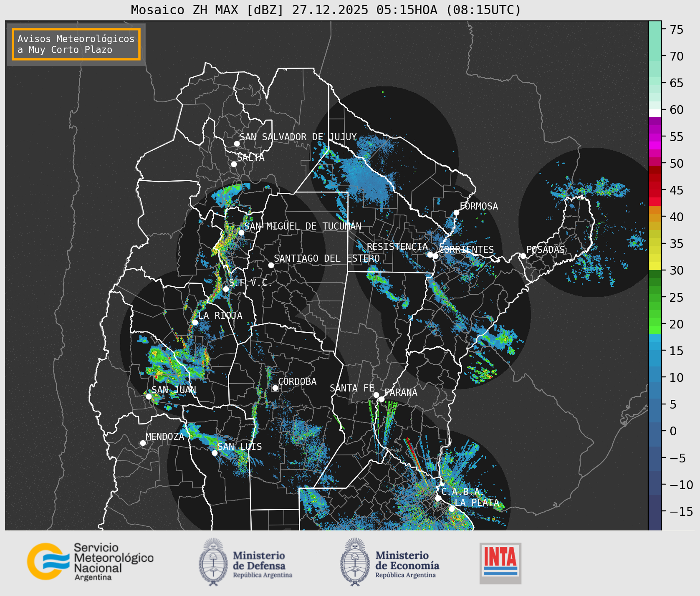Click the 55 dBZ magenta color band
The width and height of the screenshot is (700, 596).
tap(655, 137)
